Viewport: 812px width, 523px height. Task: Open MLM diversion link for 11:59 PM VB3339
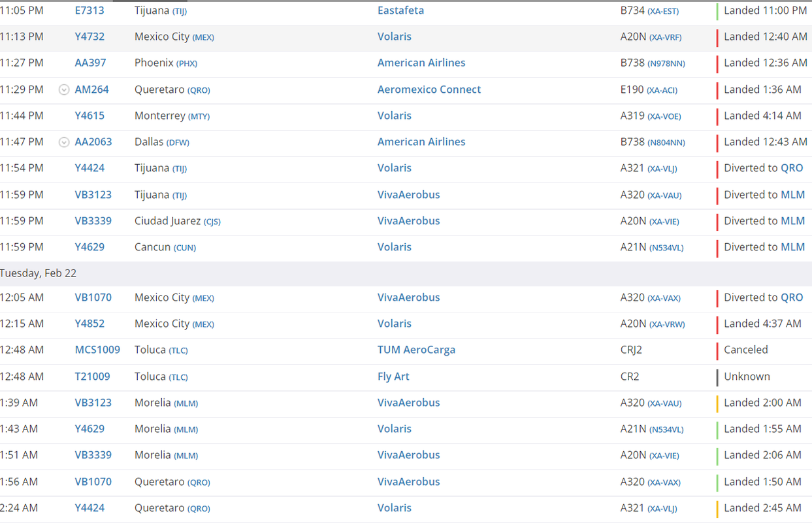point(793,221)
